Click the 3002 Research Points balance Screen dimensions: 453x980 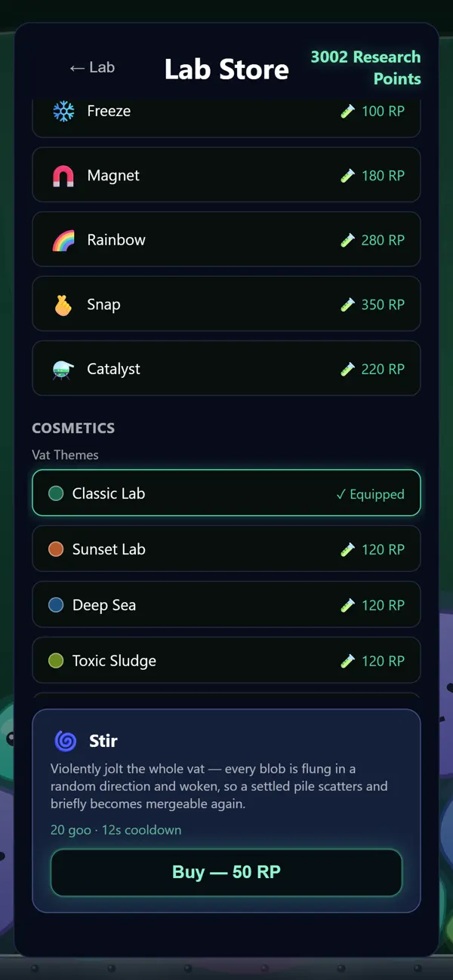tap(365, 68)
